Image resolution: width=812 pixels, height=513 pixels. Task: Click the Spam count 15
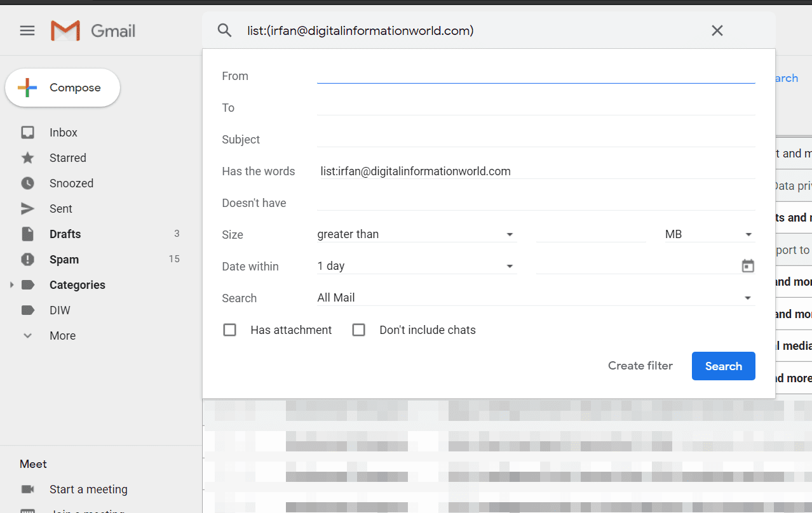click(174, 259)
